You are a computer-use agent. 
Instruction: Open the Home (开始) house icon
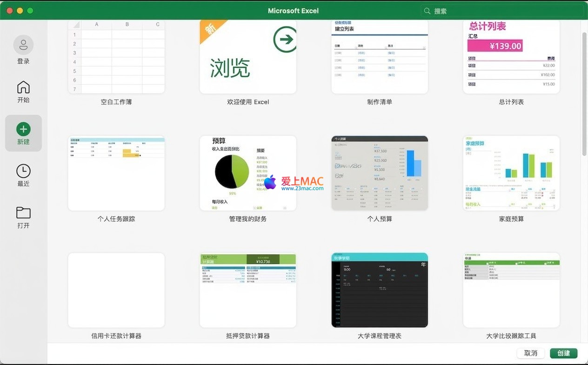[23, 87]
